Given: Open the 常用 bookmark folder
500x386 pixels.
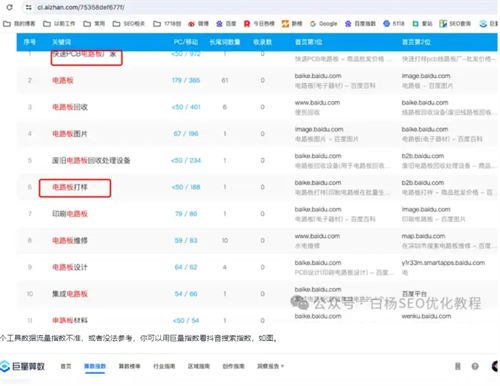Looking at the screenshot, I should click(x=94, y=24).
